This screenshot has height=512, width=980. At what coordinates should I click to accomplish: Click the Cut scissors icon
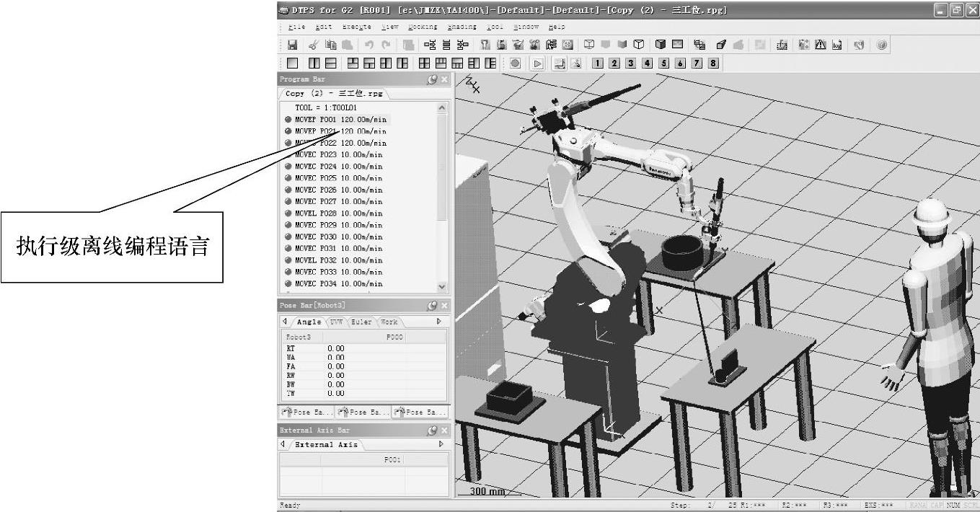click(313, 45)
